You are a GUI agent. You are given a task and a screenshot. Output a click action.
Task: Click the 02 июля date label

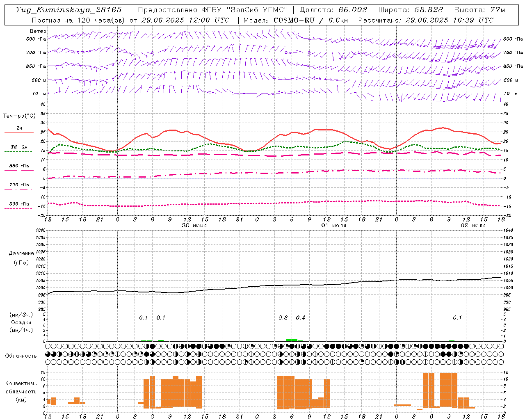[x=473, y=226]
